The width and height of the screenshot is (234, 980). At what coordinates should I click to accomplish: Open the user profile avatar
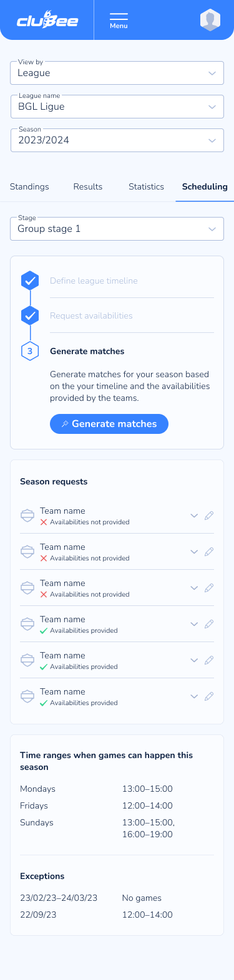coord(210,20)
